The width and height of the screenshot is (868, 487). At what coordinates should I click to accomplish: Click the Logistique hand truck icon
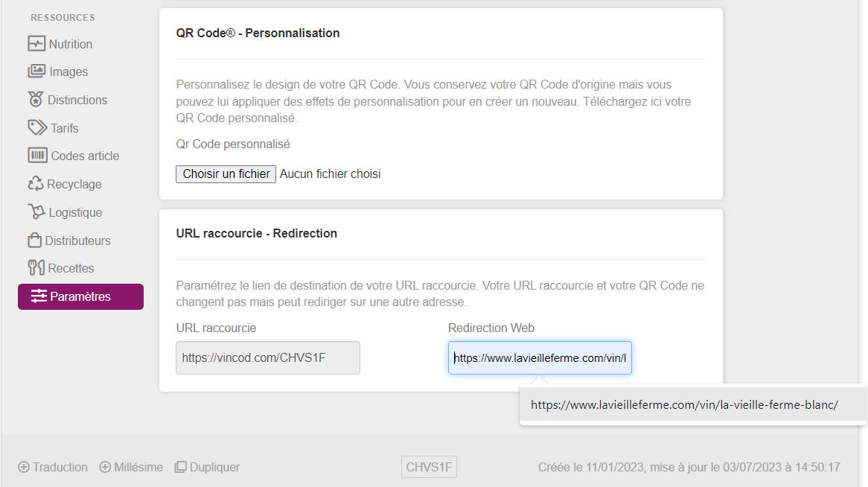(x=36, y=212)
